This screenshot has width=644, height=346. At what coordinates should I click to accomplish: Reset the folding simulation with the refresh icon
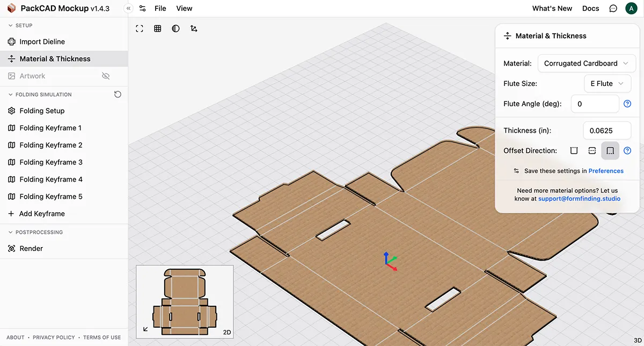point(118,95)
